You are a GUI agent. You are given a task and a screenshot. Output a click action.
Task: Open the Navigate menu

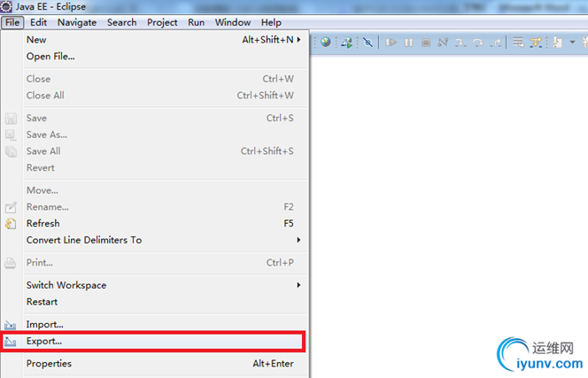click(77, 22)
